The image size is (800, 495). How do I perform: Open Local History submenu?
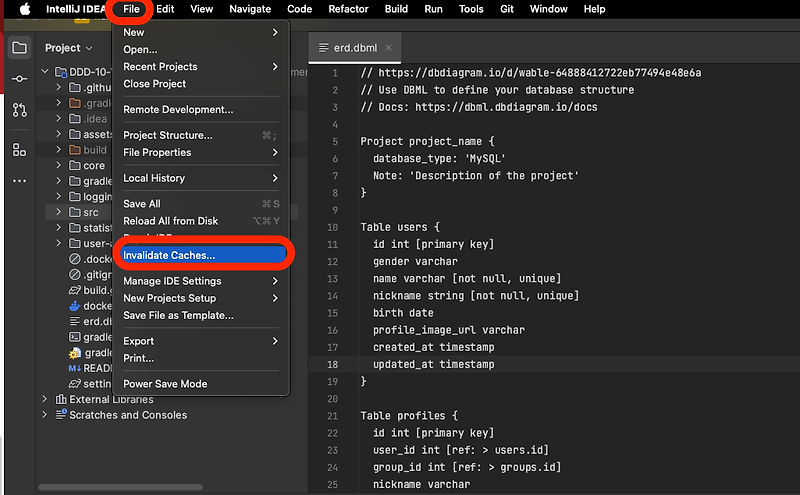click(x=201, y=178)
